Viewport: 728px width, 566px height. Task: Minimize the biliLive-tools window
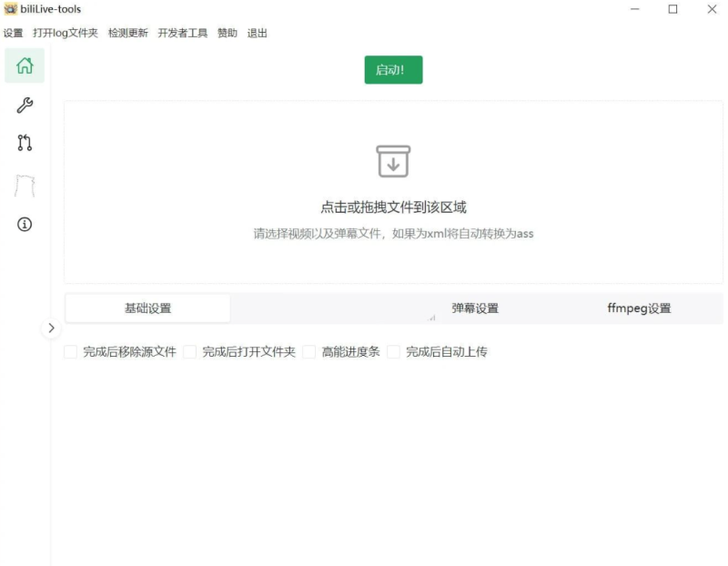click(x=634, y=9)
